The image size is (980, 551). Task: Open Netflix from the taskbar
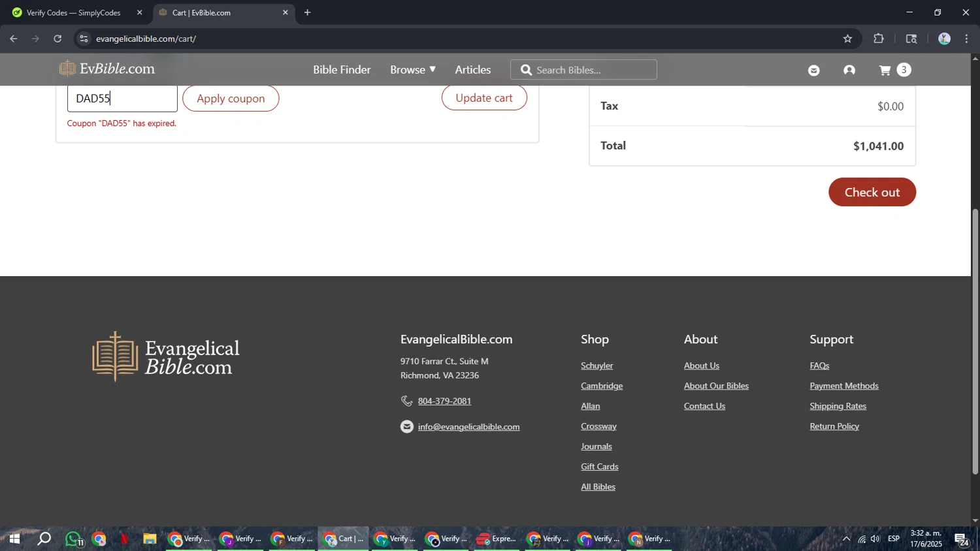click(x=124, y=539)
